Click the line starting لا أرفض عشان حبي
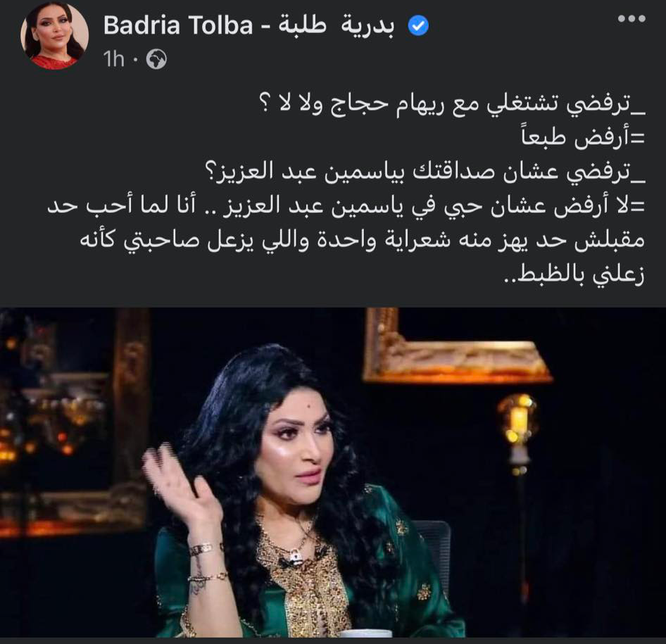 [346, 207]
